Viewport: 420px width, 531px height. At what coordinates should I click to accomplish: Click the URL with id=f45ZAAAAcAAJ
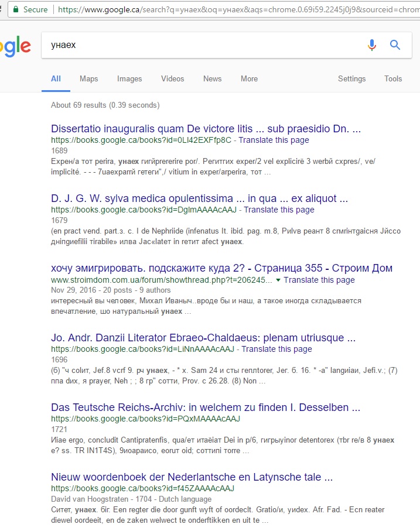point(142,489)
